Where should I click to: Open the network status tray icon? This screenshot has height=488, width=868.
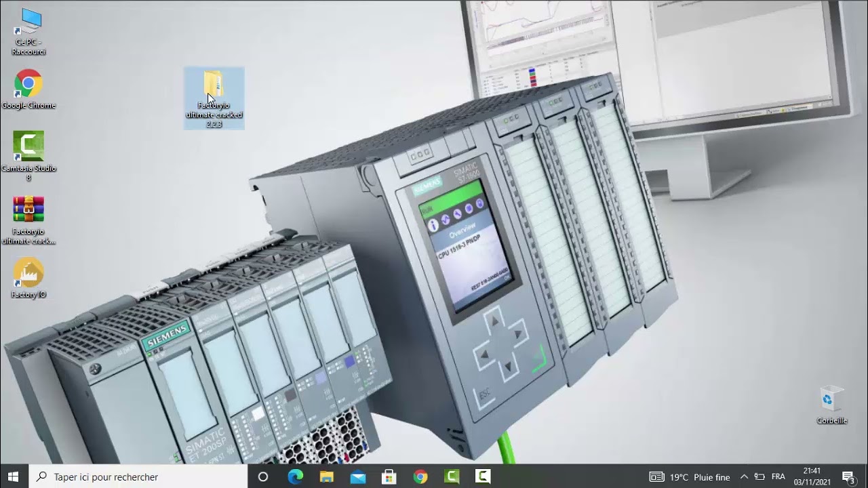(x=759, y=477)
